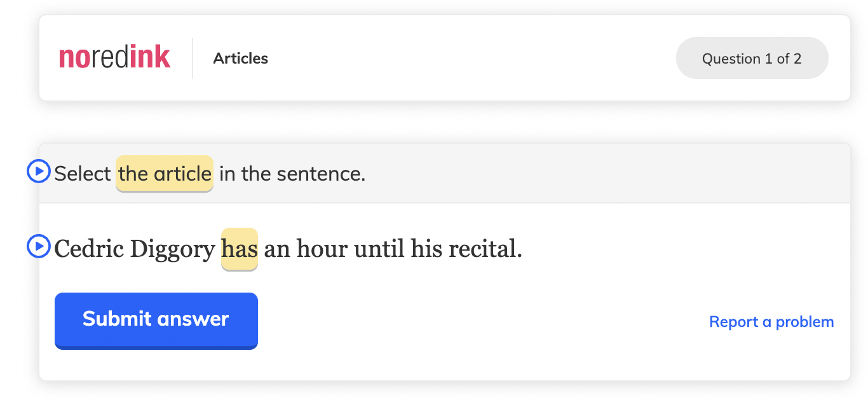Click the highlighted "the article" hint term

tap(165, 174)
